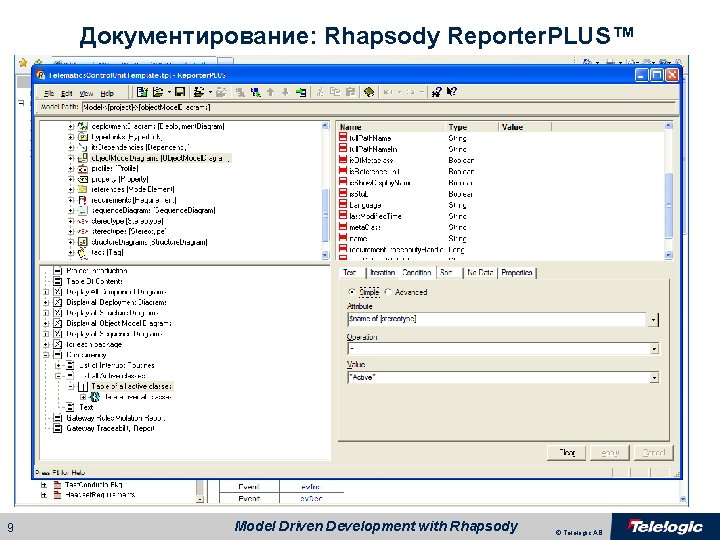Open the Edit menu

pyautogui.click(x=67, y=93)
